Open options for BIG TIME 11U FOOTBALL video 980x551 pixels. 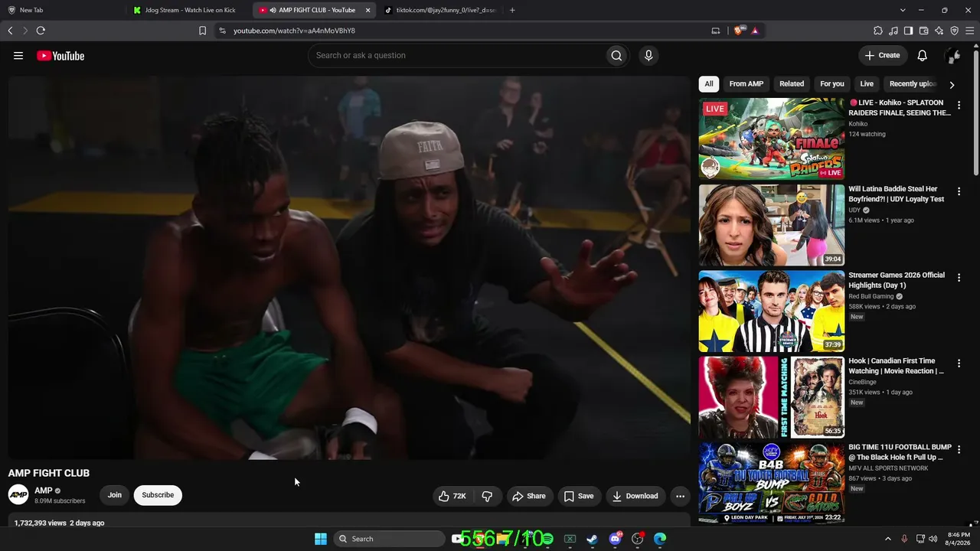[x=959, y=450]
